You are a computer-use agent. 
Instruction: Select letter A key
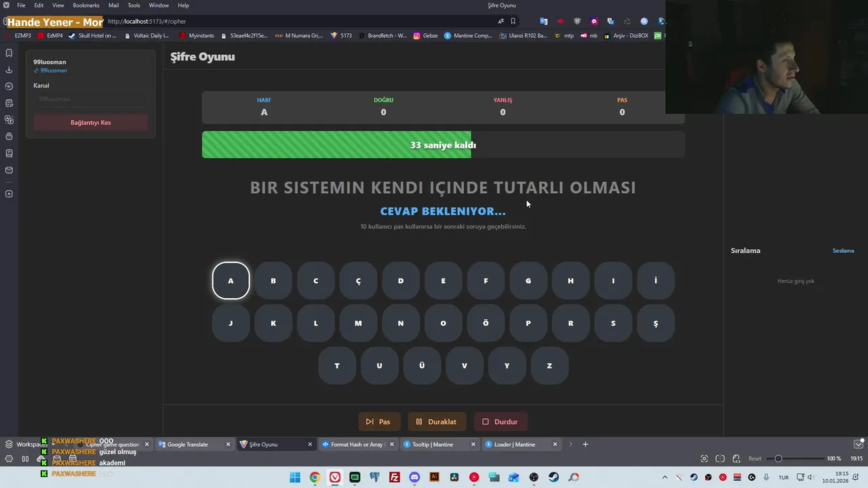(231, 281)
